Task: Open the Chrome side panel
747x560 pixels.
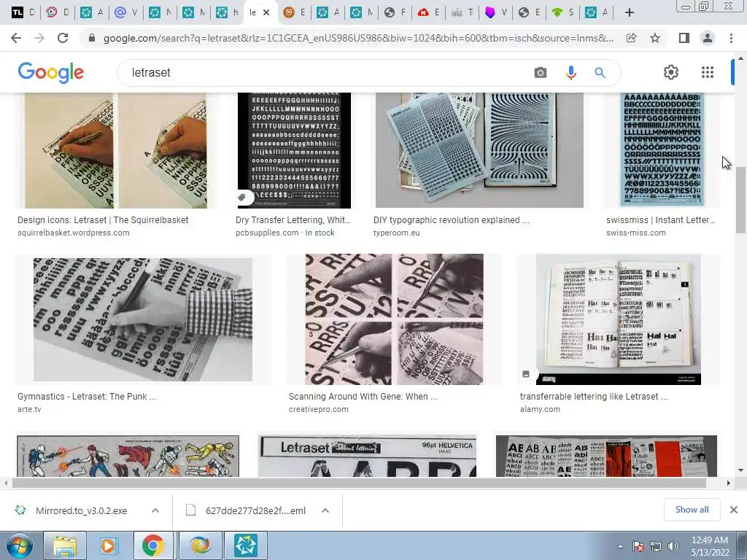Action: [x=684, y=38]
